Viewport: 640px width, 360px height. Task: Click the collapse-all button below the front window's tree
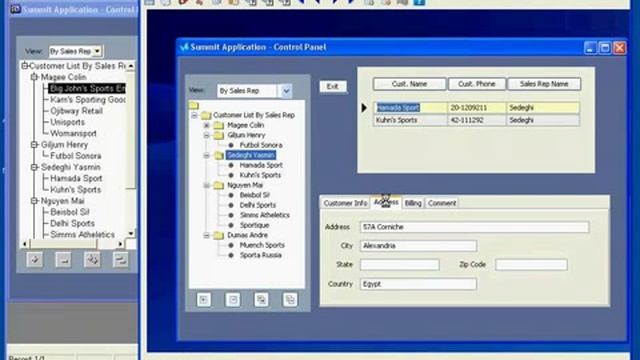(x=290, y=300)
